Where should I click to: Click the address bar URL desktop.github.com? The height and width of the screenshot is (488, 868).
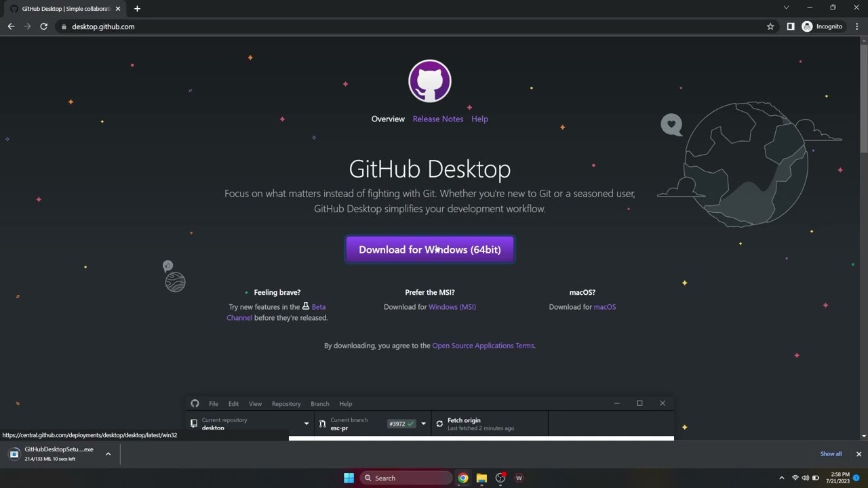[103, 26]
